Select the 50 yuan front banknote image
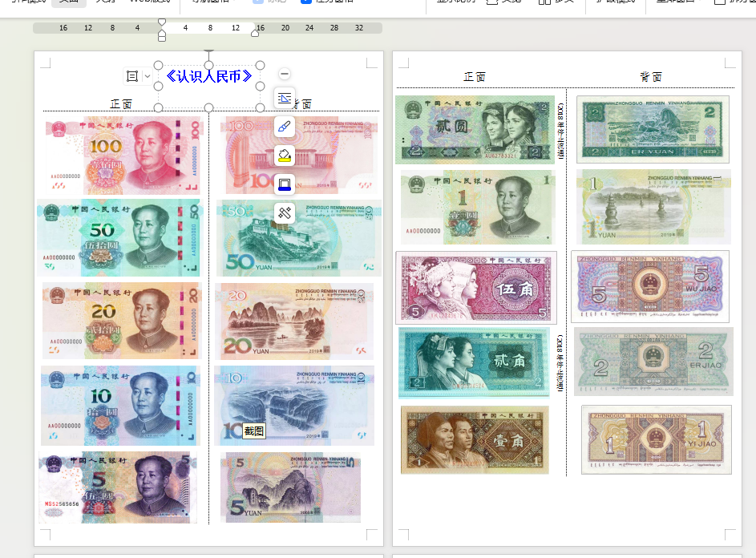 pyautogui.click(x=119, y=238)
